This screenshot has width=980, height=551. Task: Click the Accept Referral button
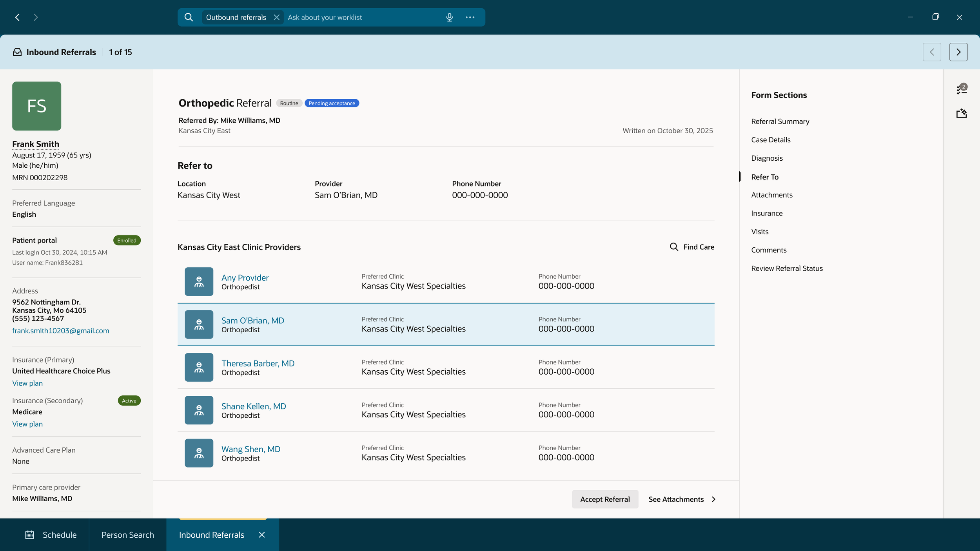click(605, 499)
